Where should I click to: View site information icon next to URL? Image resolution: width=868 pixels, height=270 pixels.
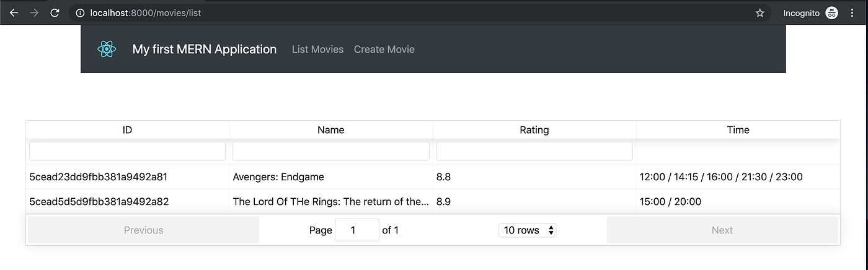79,13
